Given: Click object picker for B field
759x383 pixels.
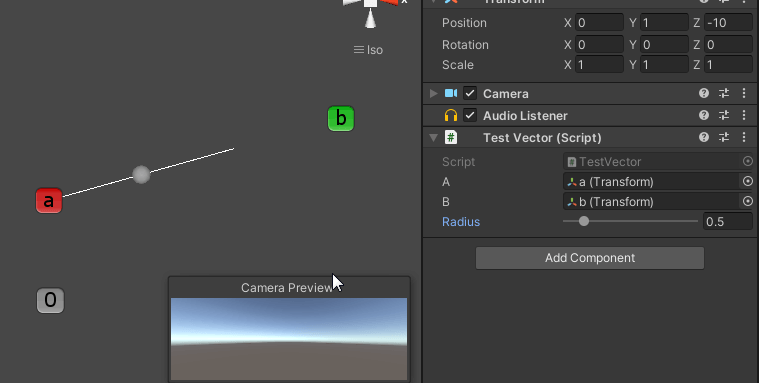Looking at the screenshot, I should coord(748,201).
